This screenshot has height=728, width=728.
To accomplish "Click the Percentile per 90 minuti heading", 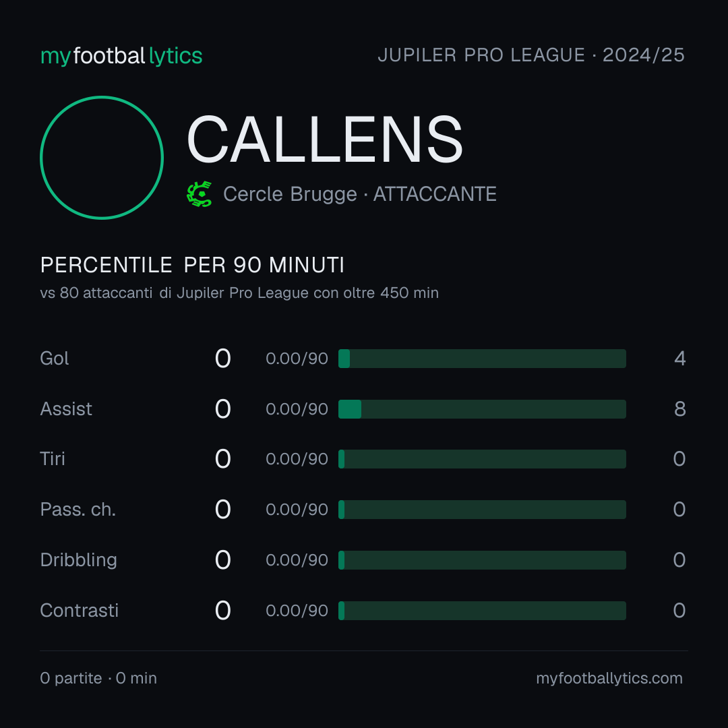I will tap(192, 265).
